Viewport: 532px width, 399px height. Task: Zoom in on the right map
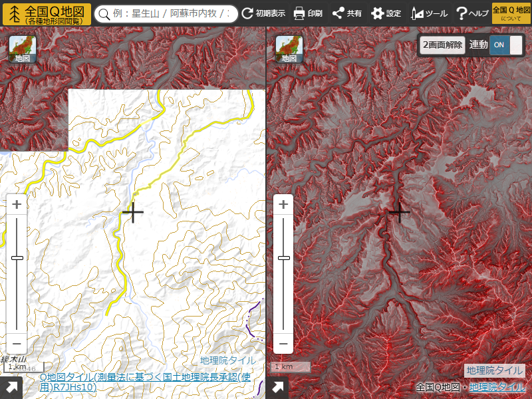(x=283, y=204)
